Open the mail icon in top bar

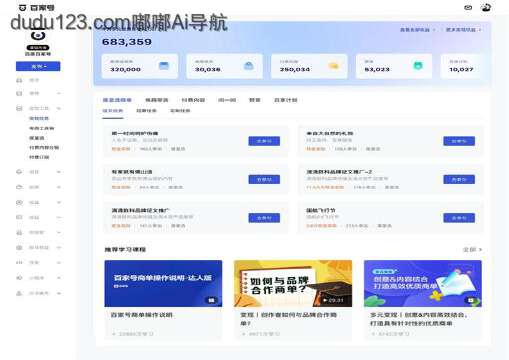pyautogui.click(x=468, y=7)
